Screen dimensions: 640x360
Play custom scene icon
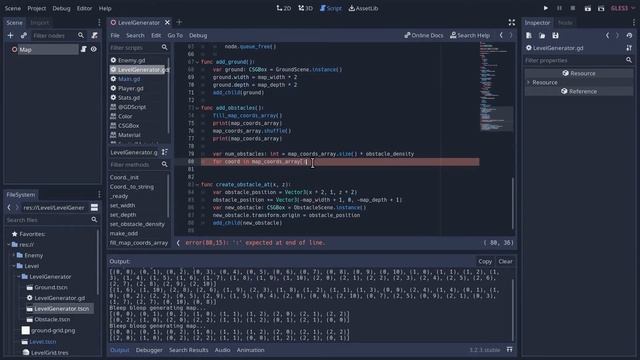(x=601, y=8)
